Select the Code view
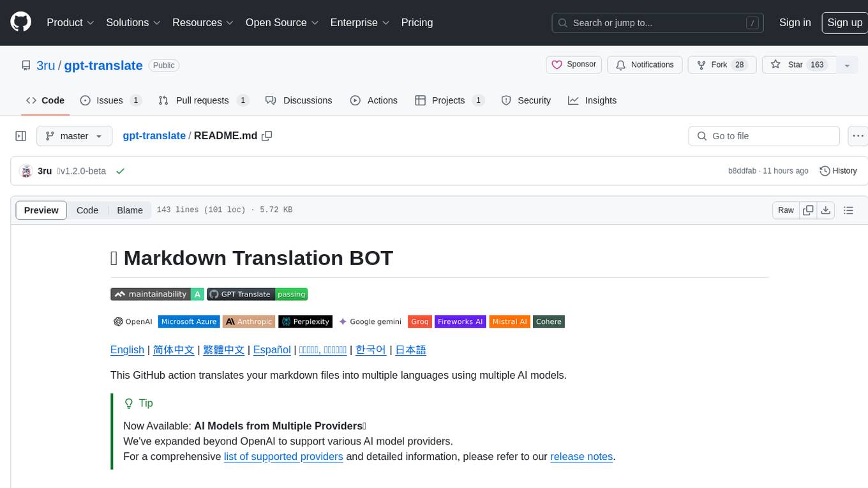The image size is (868, 488). click(87, 210)
